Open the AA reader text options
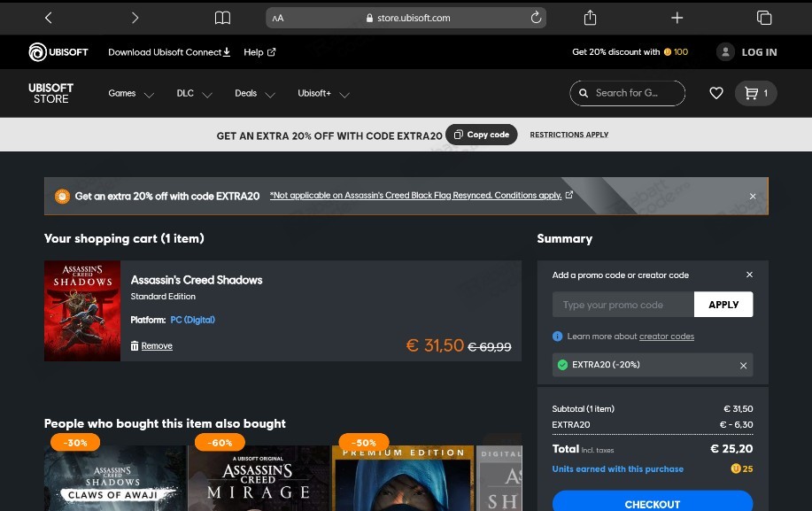The image size is (812, 511). tap(278, 18)
